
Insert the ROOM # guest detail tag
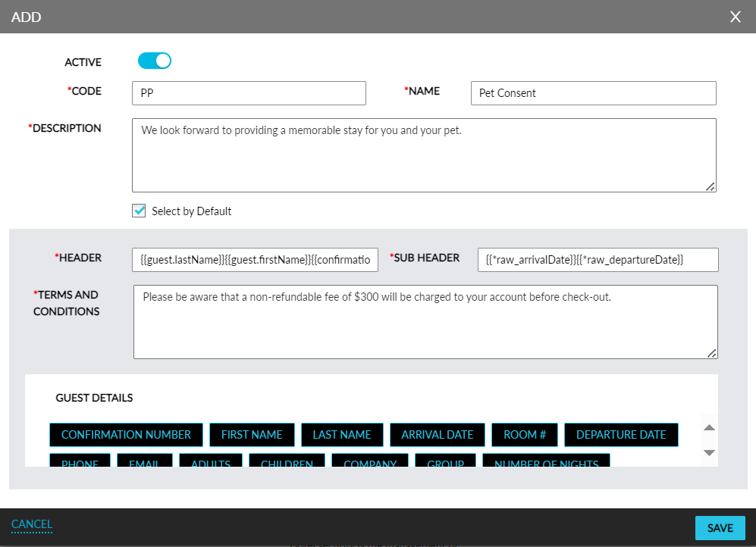tap(525, 435)
